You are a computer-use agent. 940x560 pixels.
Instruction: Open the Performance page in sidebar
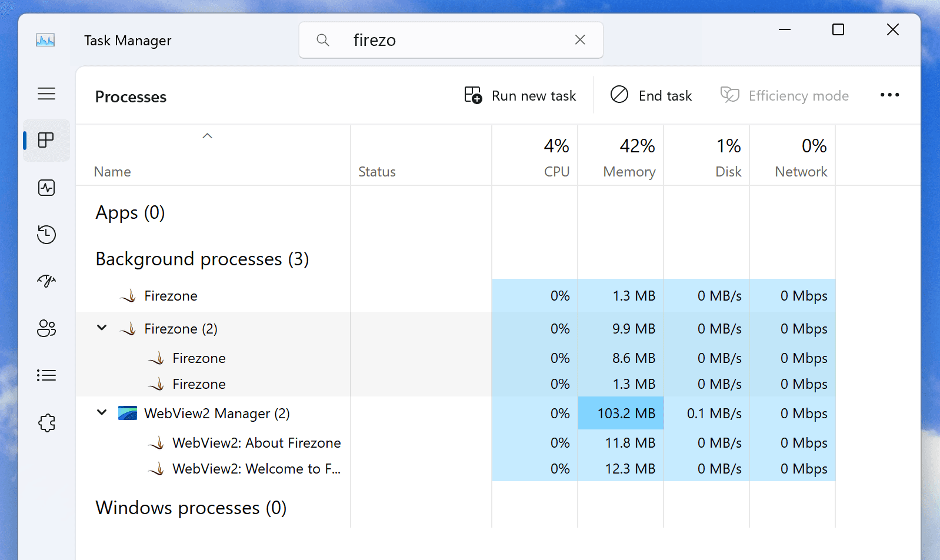pyautogui.click(x=46, y=188)
